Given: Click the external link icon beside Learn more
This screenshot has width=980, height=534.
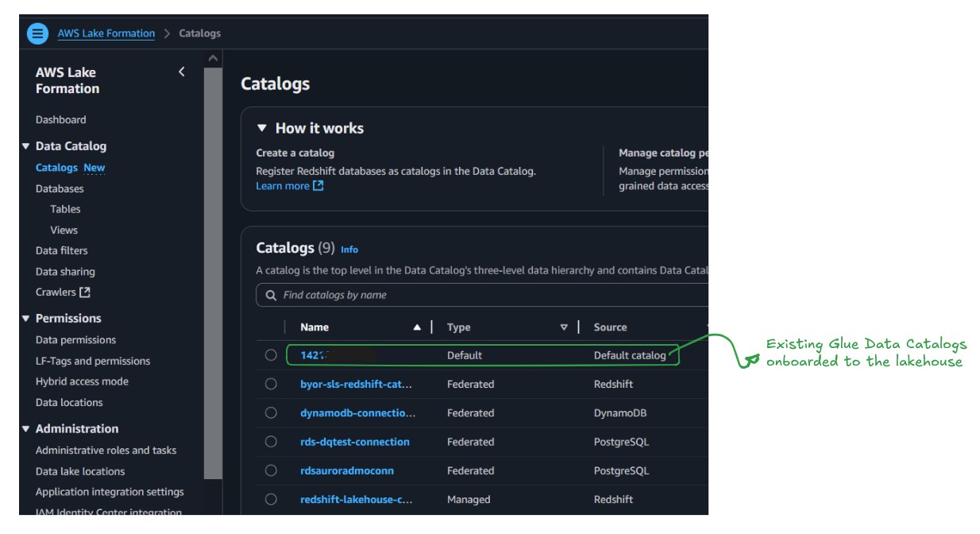Looking at the screenshot, I should pyautogui.click(x=318, y=186).
